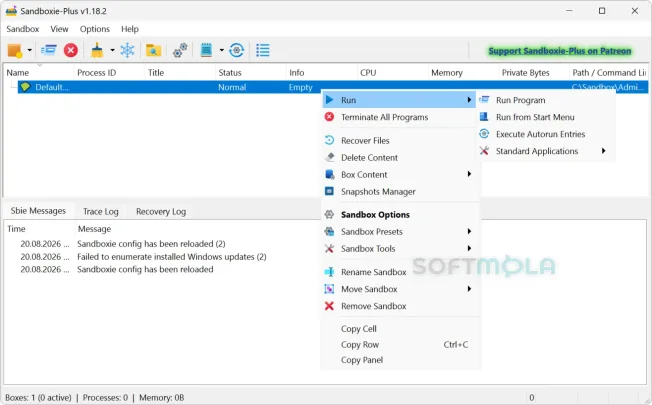The image size is (652, 405).
Task: Select the Default sandbox row's green shield icon
Action: pos(25,87)
